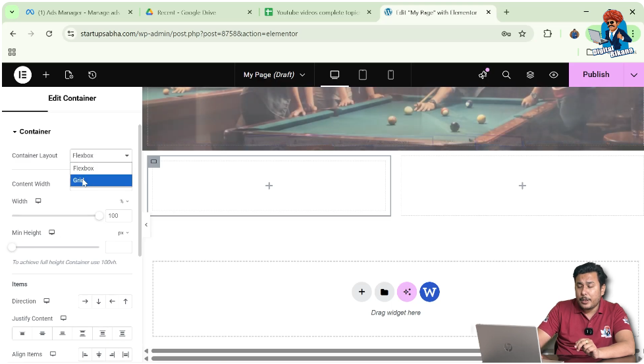Click the blue W button in the drop area
Viewport: 644px width, 364px height.
point(429,292)
